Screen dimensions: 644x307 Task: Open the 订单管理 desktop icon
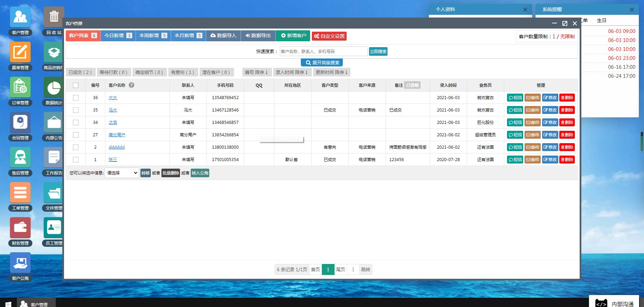[20, 87]
